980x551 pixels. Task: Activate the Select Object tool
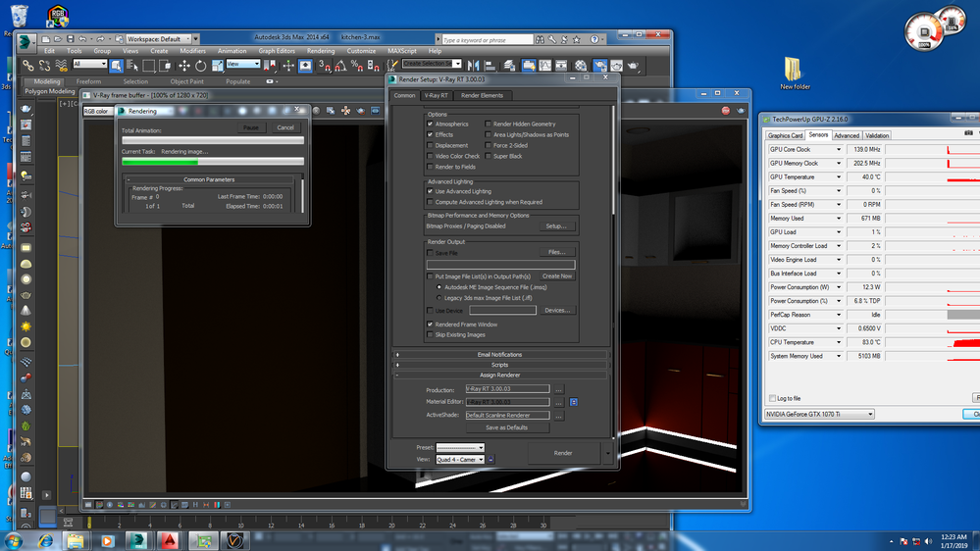point(117,65)
